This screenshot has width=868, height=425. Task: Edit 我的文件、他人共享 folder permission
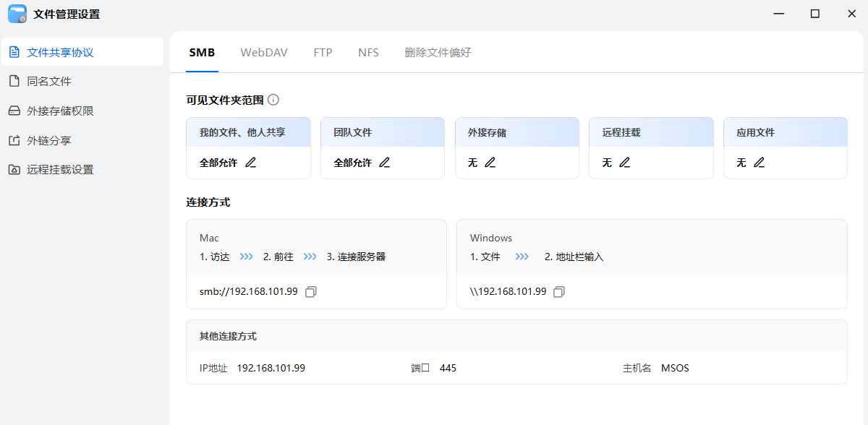pyautogui.click(x=251, y=163)
